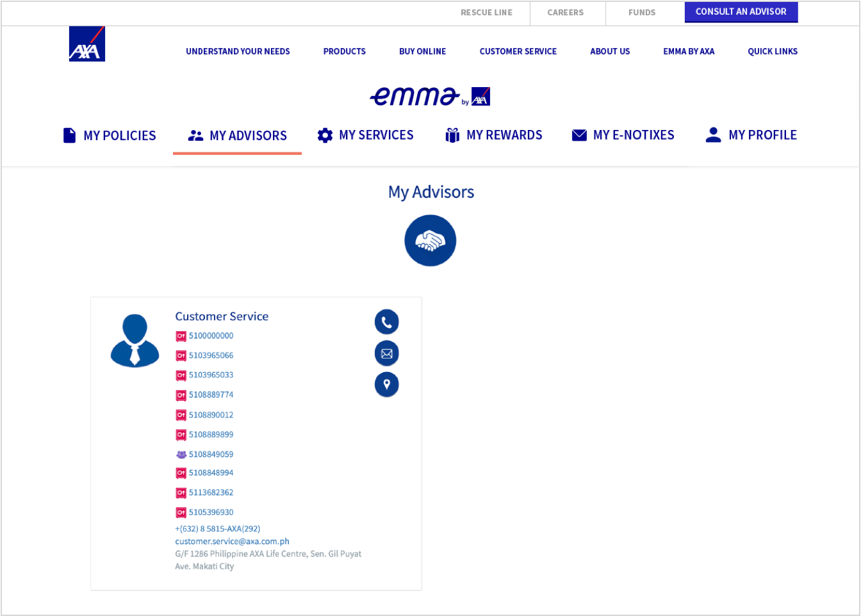This screenshot has height=616, width=861.
Task: Call the advisor using the phone icon
Action: click(387, 322)
